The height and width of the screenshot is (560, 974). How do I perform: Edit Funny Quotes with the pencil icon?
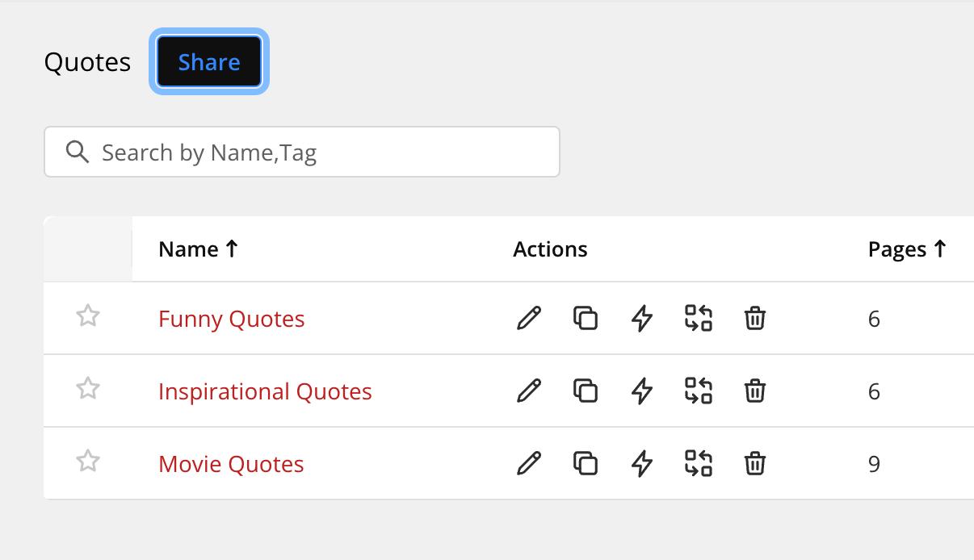[x=529, y=318]
